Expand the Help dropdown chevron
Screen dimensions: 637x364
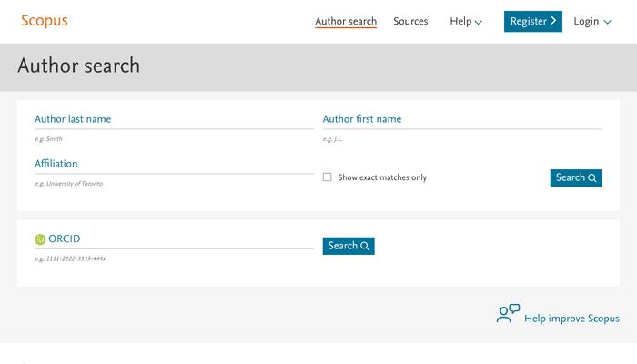[478, 23]
